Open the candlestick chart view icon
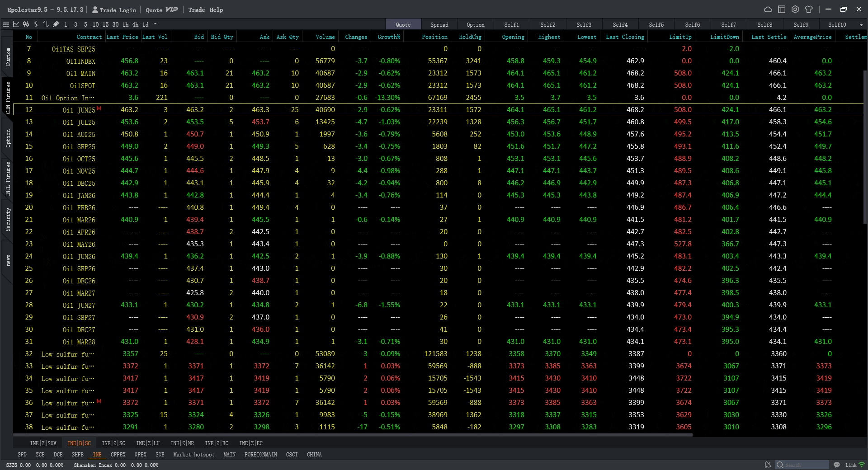 [x=26, y=24]
